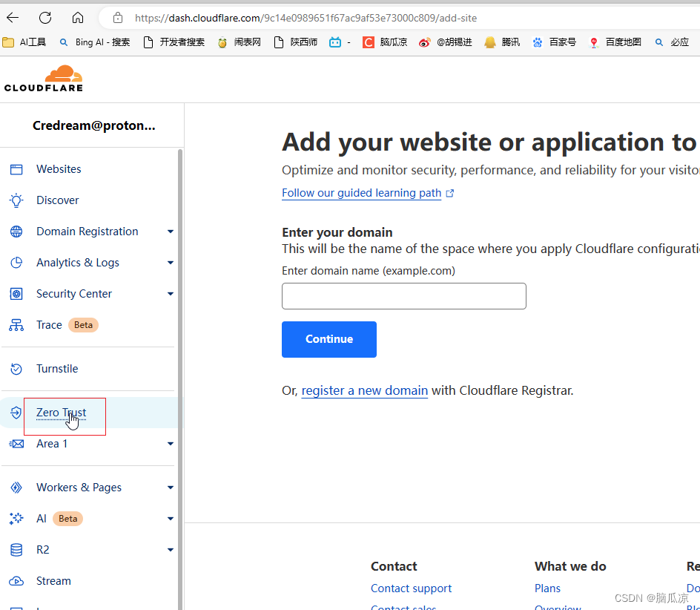Open Discover in the sidebar
700x610 pixels.
(58, 200)
